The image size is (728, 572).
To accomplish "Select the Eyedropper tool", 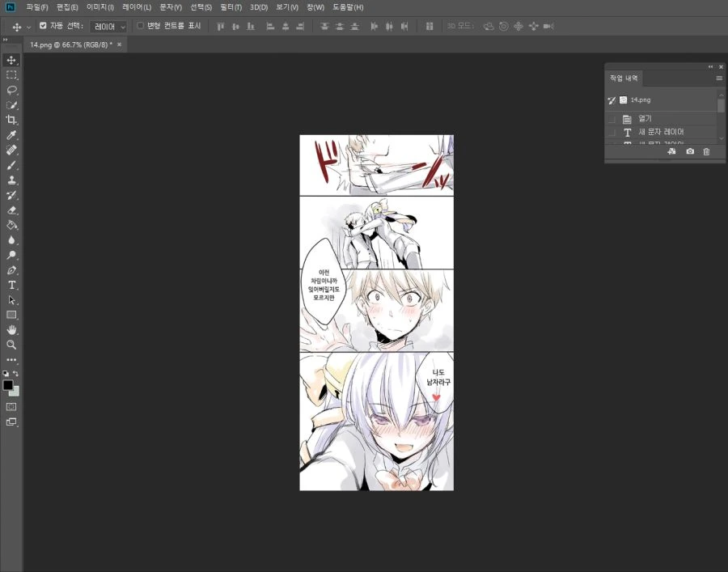I will [x=11, y=135].
